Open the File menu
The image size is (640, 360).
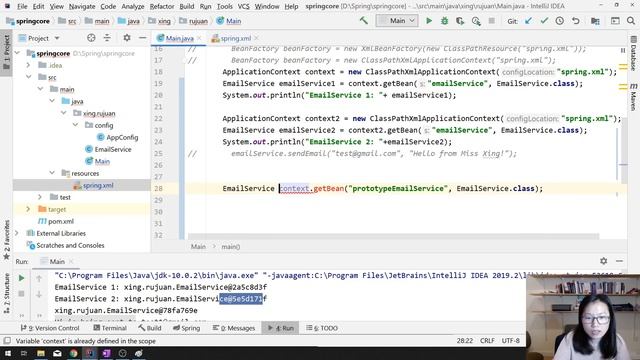click(x=22, y=7)
